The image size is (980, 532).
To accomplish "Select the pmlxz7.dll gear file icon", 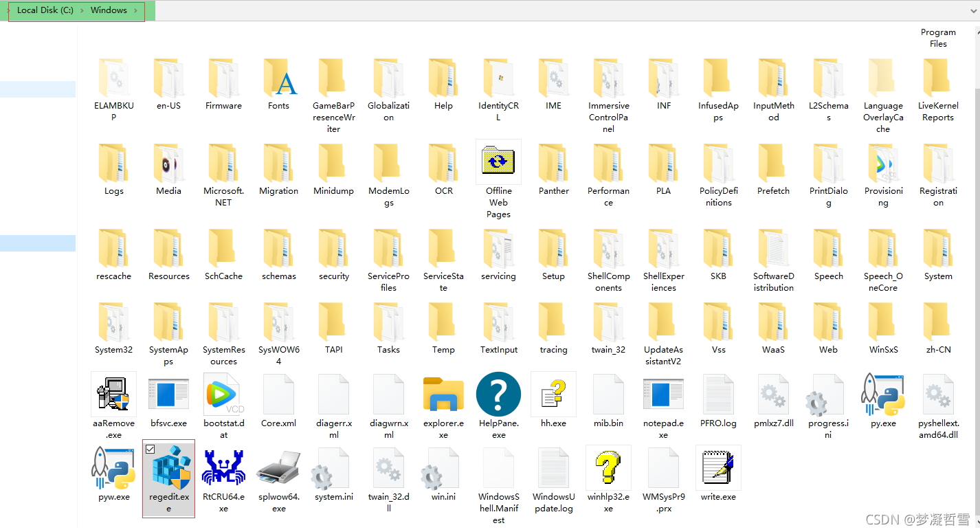I will [x=773, y=395].
